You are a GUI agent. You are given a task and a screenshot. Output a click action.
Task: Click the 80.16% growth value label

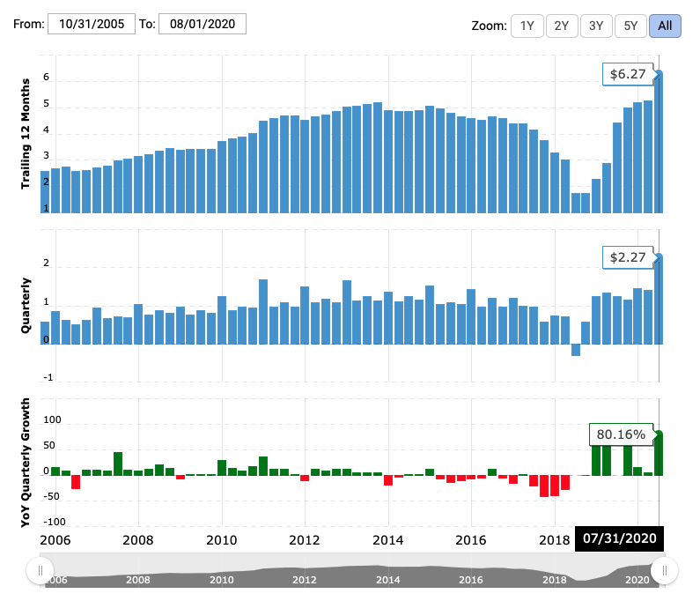(621, 434)
